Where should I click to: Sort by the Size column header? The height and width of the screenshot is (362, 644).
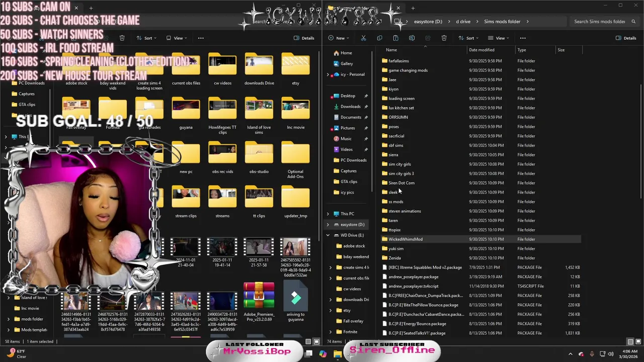tap(561, 50)
